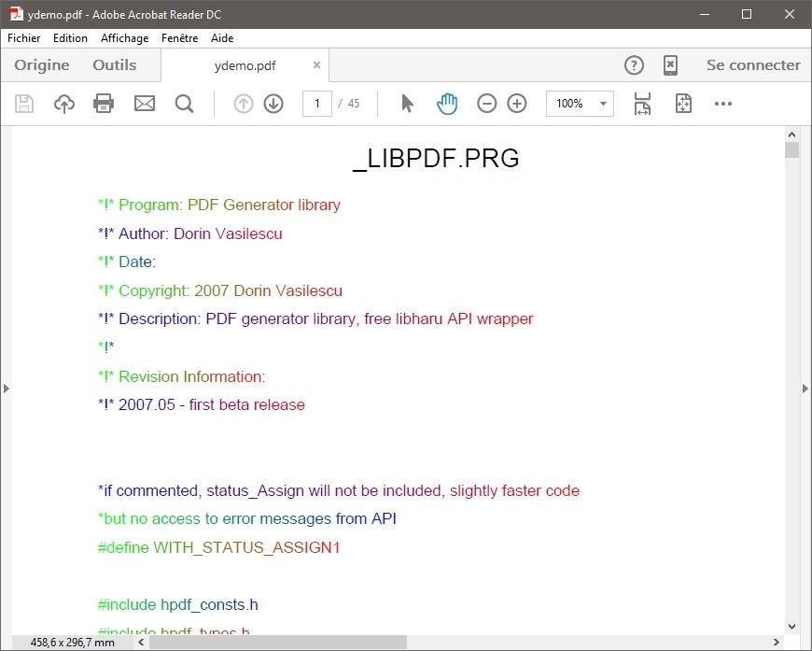Select the ydemo.pdf document tab

(x=245, y=65)
